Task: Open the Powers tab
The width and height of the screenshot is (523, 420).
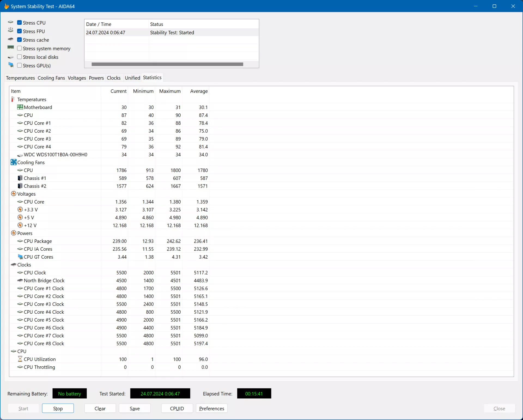Action: pyautogui.click(x=96, y=78)
